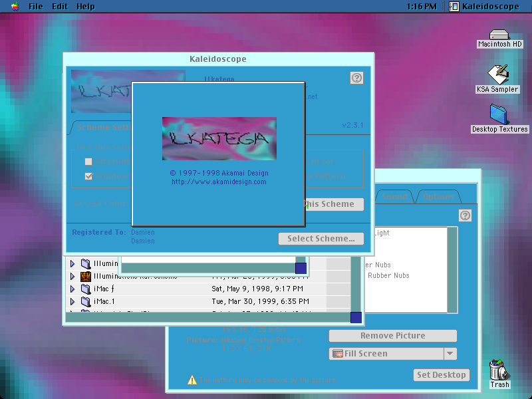This screenshot has height=399, width=532.
Task: Click the Set Desktop button
Action: pos(442,375)
